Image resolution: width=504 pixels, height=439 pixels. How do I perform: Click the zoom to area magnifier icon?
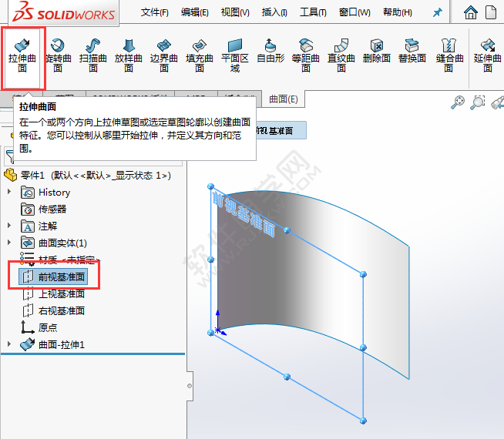pyautogui.click(x=478, y=102)
